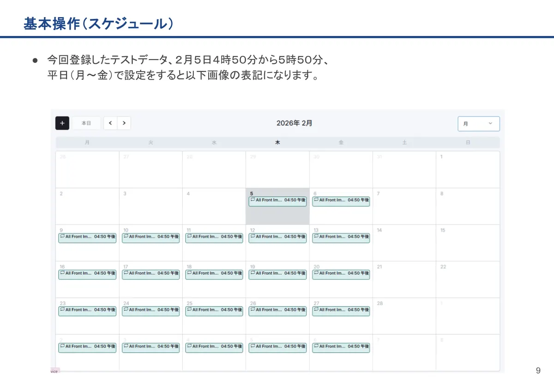554x392 pixels.
Task: Click the 木 Thursday column header
Action: tap(277, 143)
